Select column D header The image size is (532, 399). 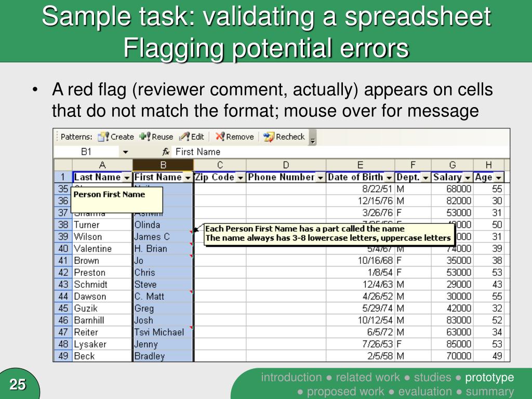[x=286, y=165]
